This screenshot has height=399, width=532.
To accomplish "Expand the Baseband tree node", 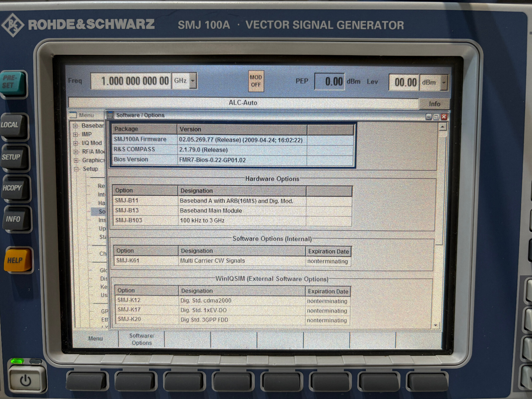I will coord(75,126).
